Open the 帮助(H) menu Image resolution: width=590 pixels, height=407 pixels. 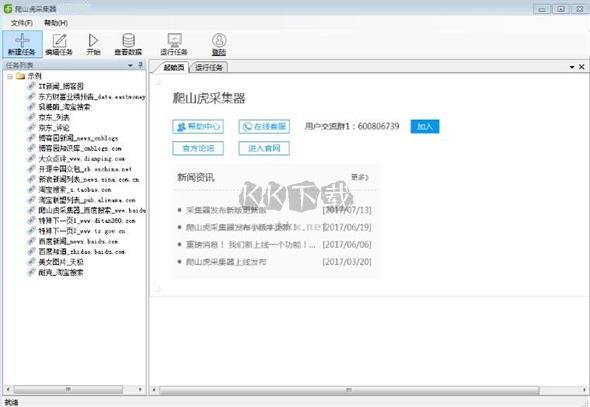coord(56,23)
